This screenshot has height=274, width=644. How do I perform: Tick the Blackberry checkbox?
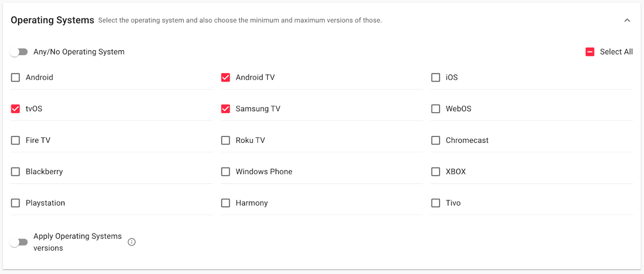pyautogui.click(x=16, y=171)
